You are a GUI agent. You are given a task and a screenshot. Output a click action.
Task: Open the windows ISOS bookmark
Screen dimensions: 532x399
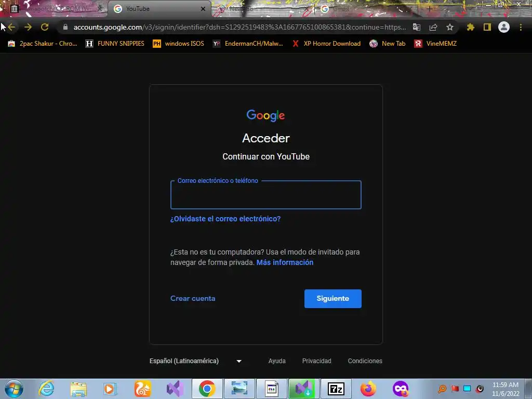pyautogui.click(x=179, y=44)
